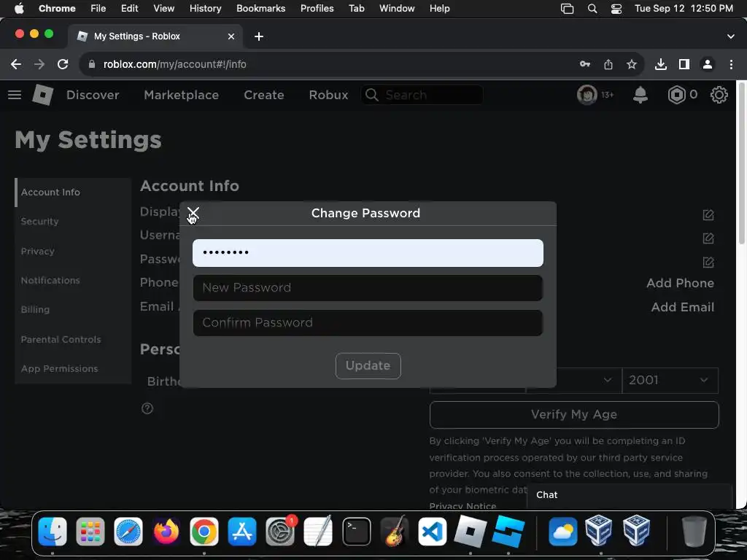Image resolution: width=747 pixels, height=560 pixels.
Task: Open the Chrome three-dot menu
Action: (x=731, y=64)
